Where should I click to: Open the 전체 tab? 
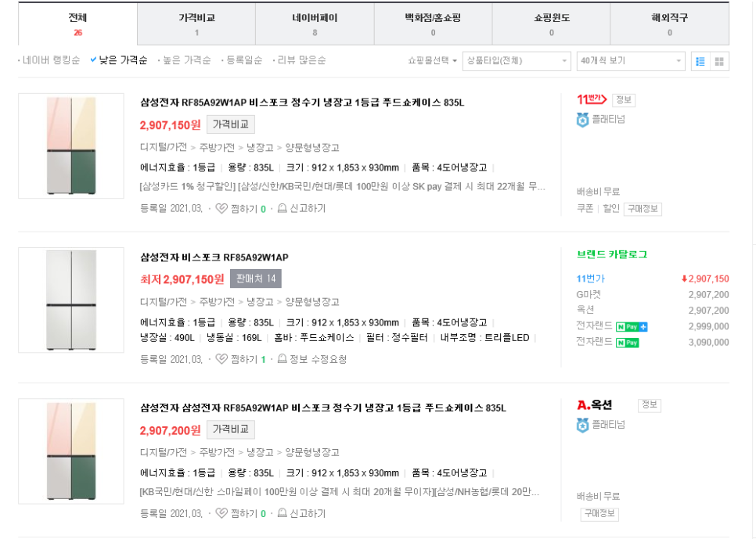pyautogui.click(x=77, y=24)
